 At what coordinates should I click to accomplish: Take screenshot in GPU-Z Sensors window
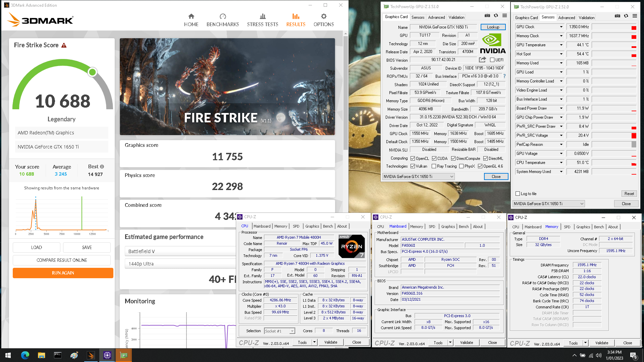pos(618,16)
